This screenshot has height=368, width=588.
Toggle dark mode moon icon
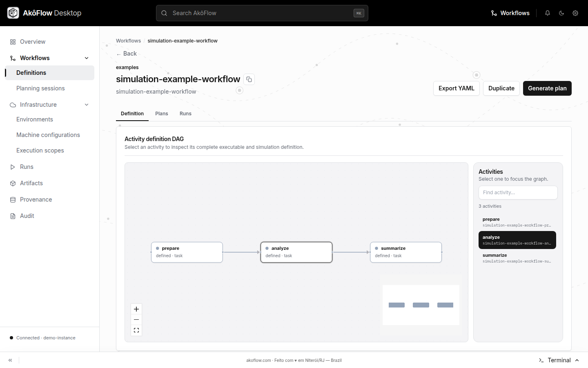pos(561,13)
